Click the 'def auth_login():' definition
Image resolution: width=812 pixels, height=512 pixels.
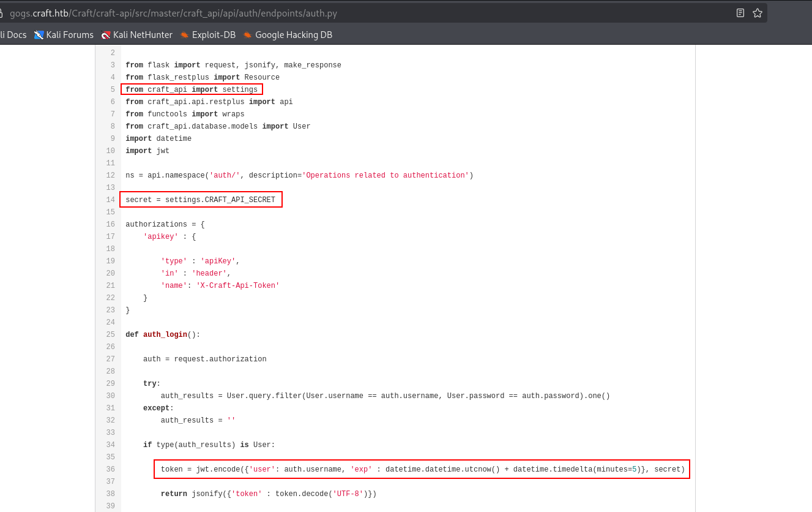click(x=163, y=334)
